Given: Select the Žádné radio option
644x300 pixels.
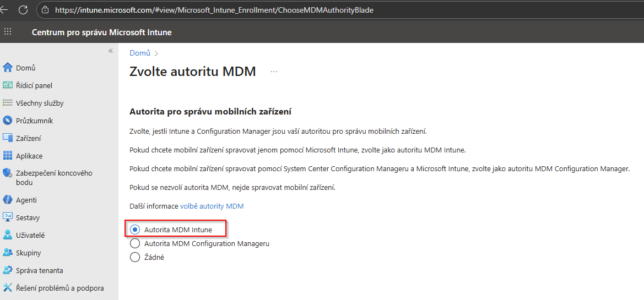Looking at the screenshot, I should 135,257.
